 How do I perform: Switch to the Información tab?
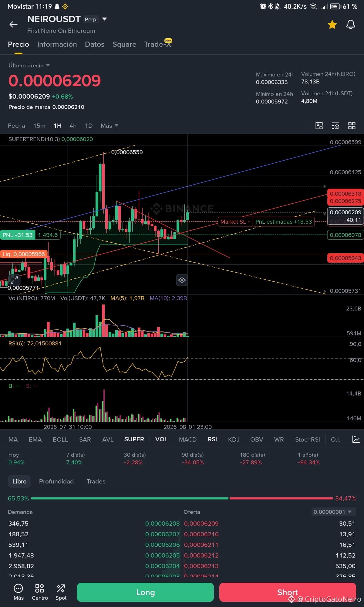click(57, 44)
